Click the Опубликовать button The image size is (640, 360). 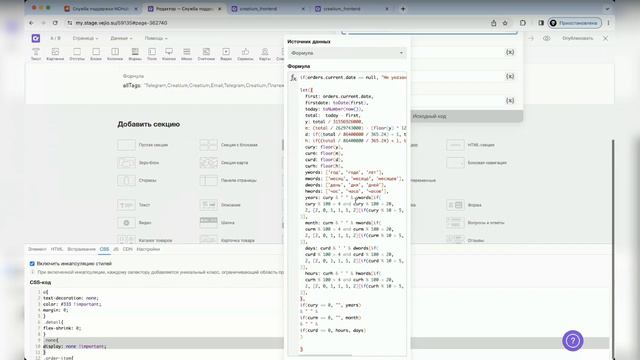click(577, 38)
